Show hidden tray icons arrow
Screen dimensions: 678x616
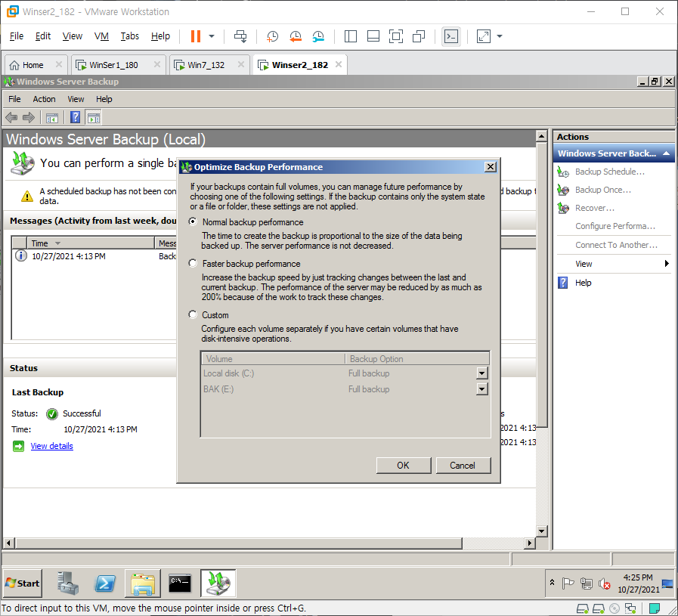pyautogui.click(x=553, y=582)
